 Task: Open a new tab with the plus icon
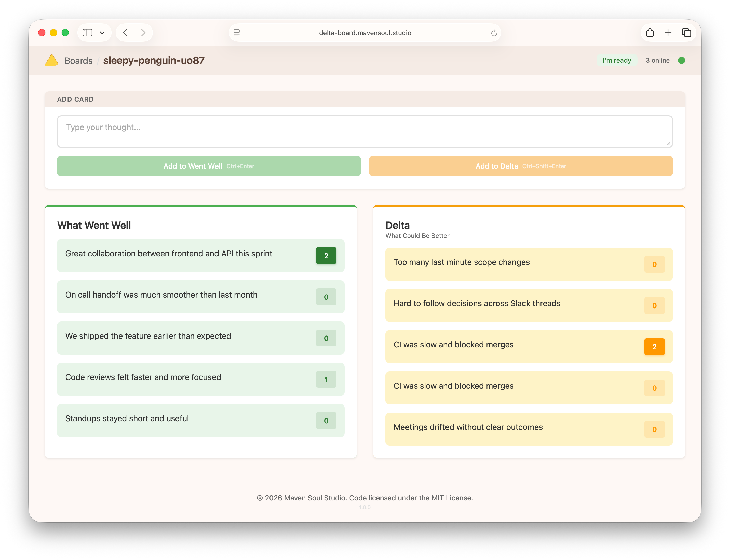[x=668, y=32]
